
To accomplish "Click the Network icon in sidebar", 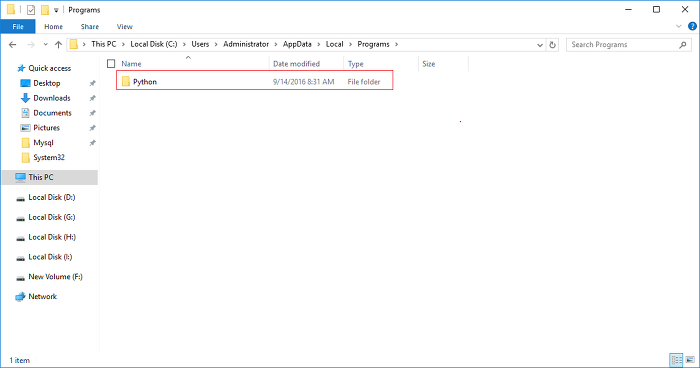I will tap(20, 297).
